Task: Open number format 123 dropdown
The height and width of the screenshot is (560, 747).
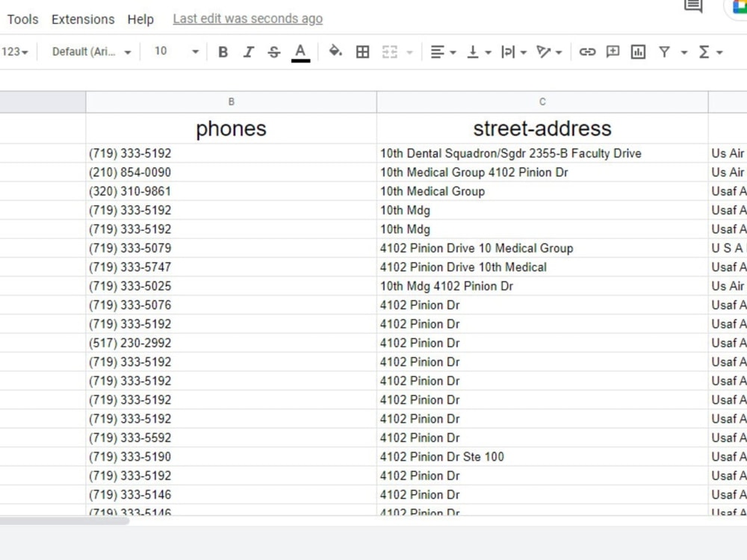Action: tap(15, 52)
